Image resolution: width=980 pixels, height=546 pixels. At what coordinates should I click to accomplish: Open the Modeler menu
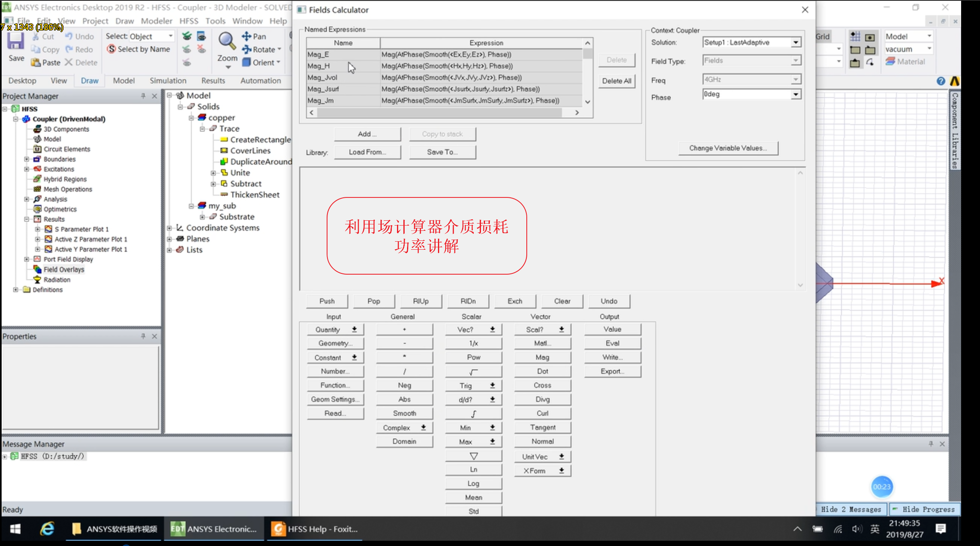point(156,21)
